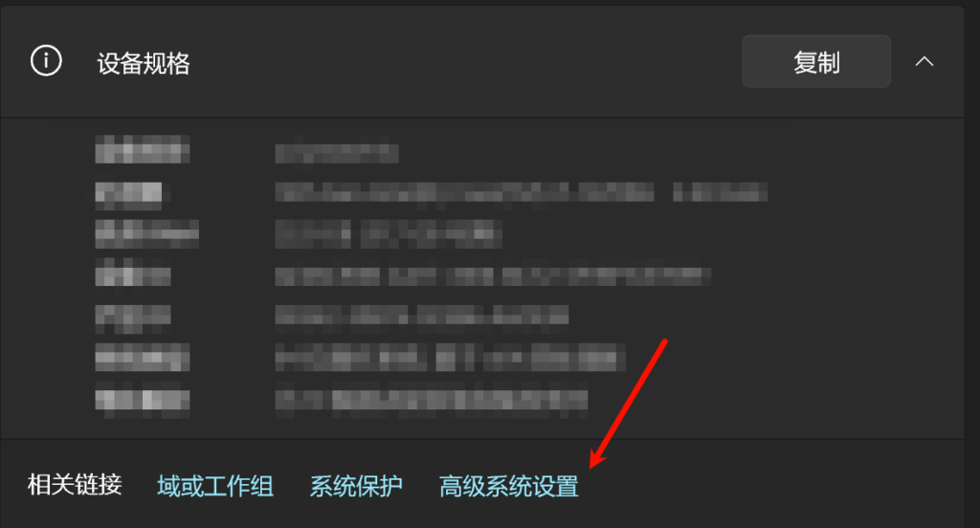Click the sixth row's blurred label

tap(143, 357)
